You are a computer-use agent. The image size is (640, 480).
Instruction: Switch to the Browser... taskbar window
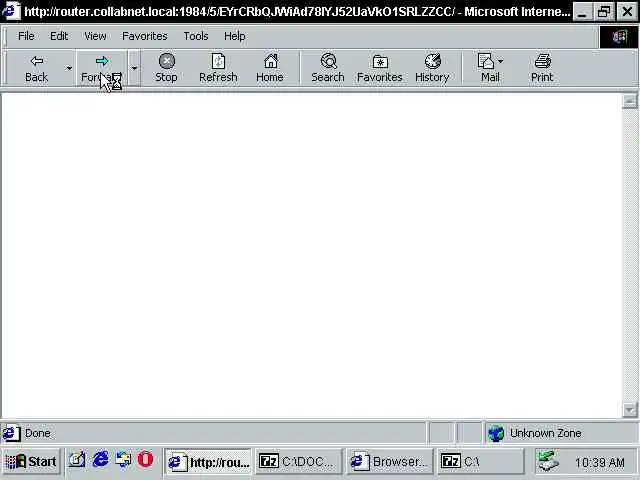click(389, 462)
